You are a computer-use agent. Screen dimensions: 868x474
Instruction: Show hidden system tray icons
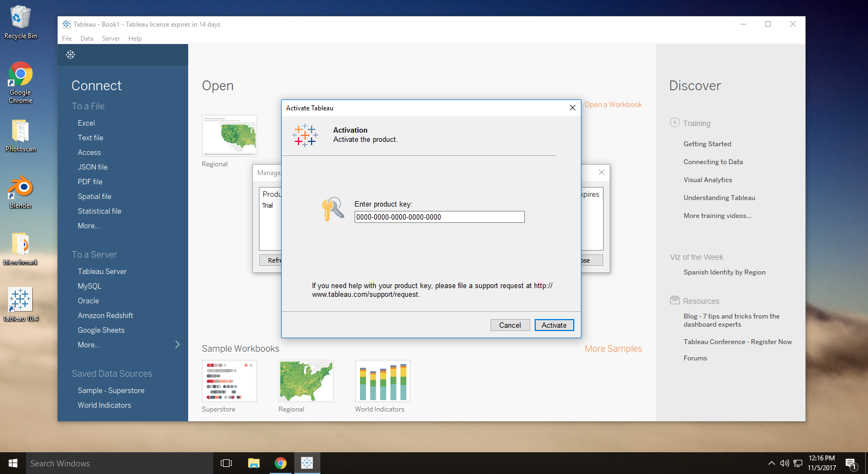(x=771, y=463)
